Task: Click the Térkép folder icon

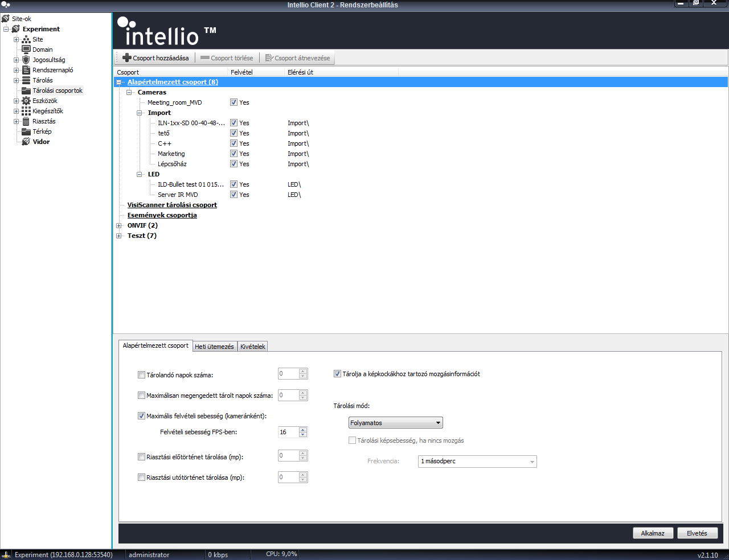Action: click(26, 131)
